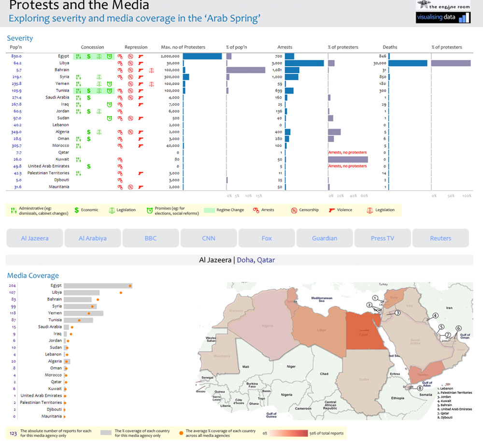Show the Fox coverage tab
The width and height of the screenshot is (483, 448).
[x=267, y=238]
